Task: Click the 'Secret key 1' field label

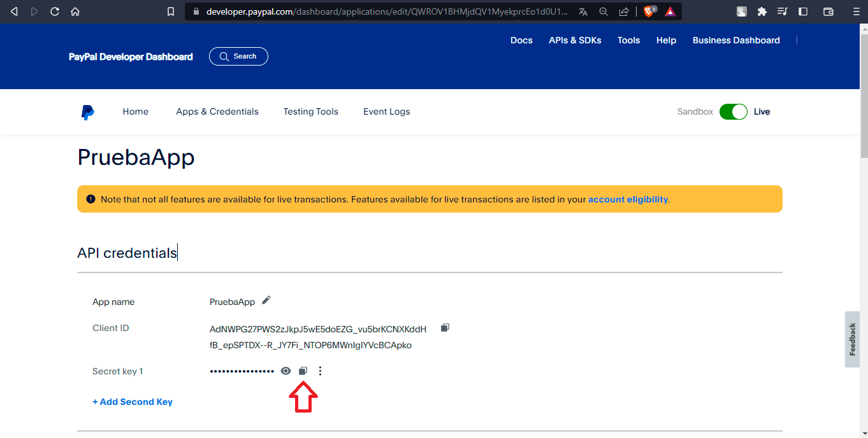Action: pyautogui.click(x=117, y=371)
